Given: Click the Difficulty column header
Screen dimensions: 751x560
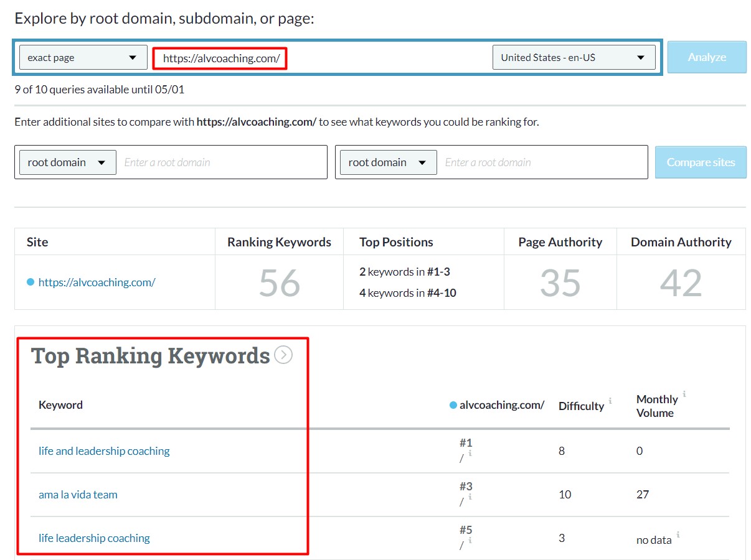Looking at the screenshot, I should (581, 406).
